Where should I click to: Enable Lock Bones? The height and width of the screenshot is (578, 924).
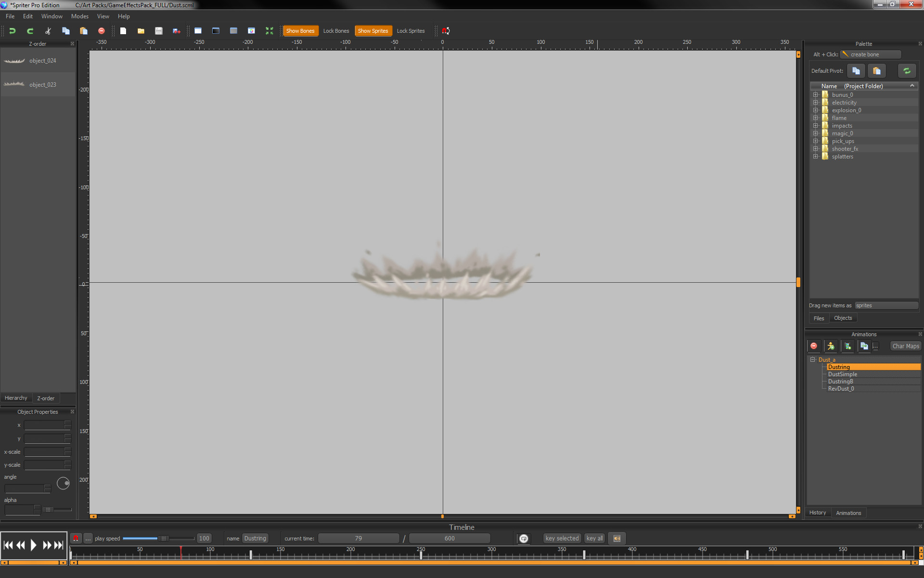(x=336, y=30)
